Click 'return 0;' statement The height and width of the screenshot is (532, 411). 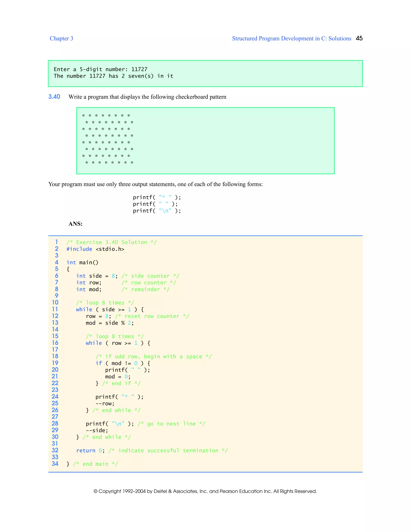(x=91, y=451)
